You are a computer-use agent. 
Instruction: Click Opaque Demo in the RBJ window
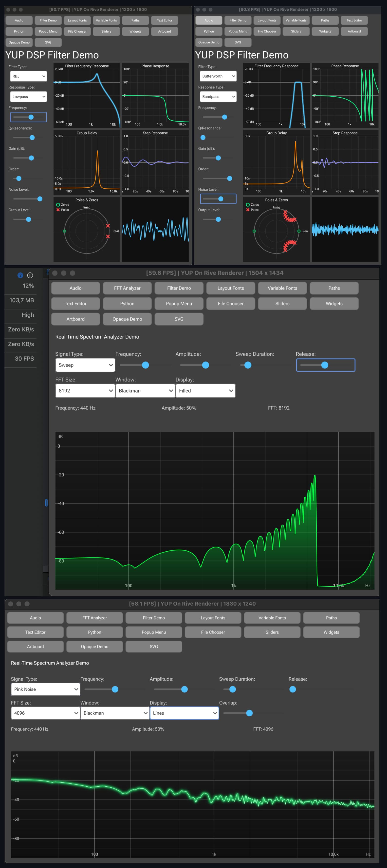coord(19,42)
